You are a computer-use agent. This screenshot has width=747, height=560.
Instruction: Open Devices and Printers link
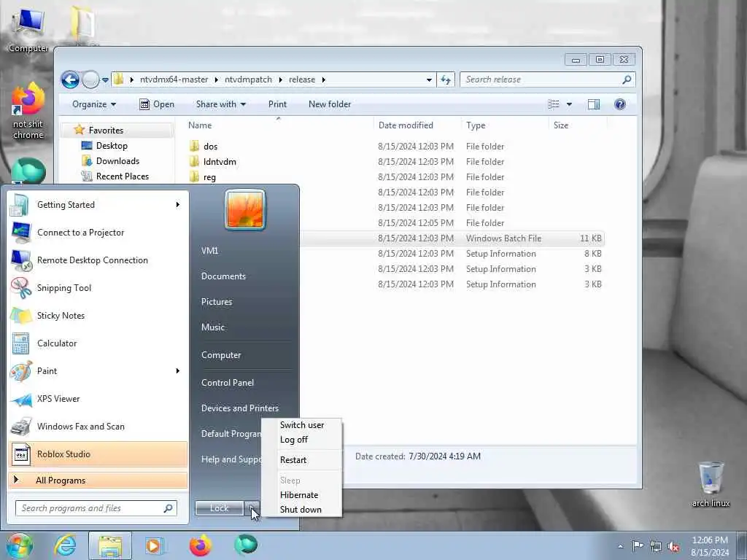pos(239,408)
